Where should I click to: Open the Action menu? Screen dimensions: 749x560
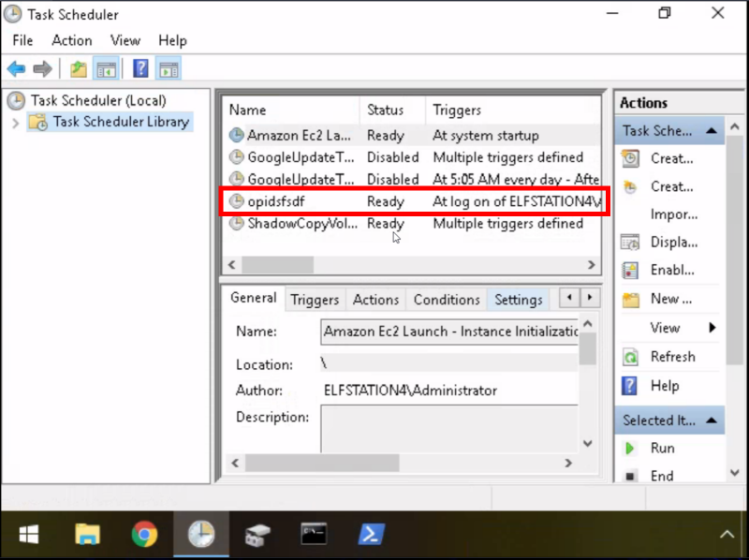[x=71, y=40]
